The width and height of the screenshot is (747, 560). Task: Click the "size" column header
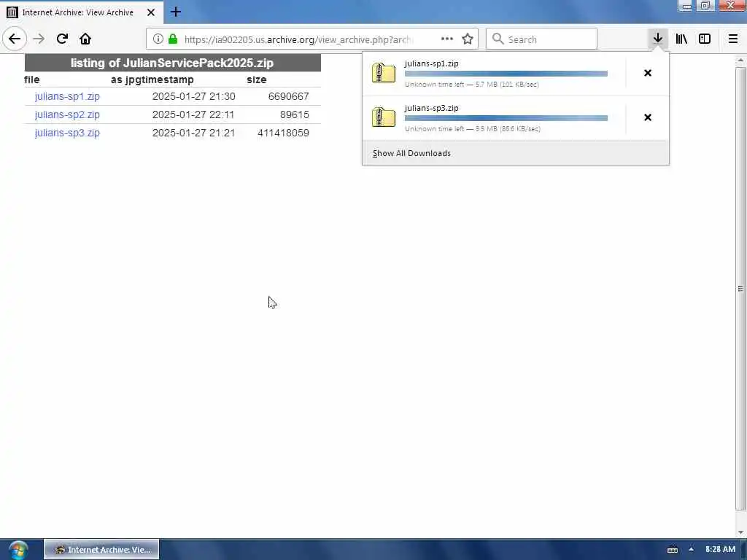point(256,80)
